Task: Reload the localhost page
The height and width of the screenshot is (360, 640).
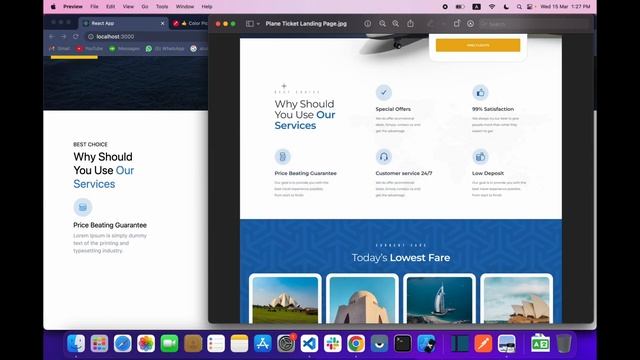Action: point(76,36)
